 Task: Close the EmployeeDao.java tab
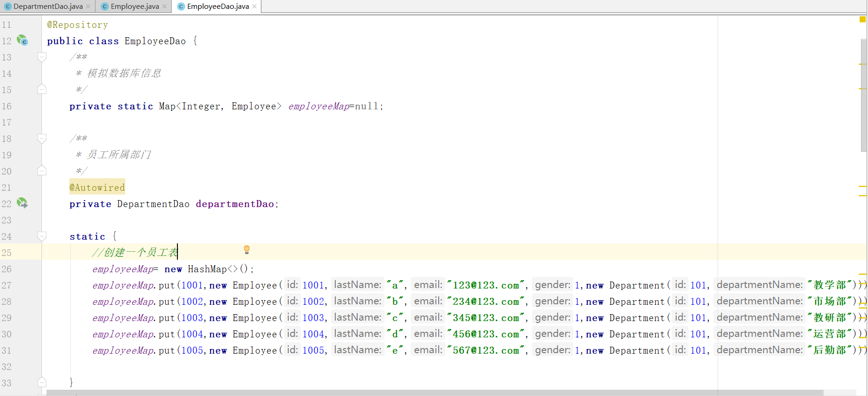(x=254, y=7)
